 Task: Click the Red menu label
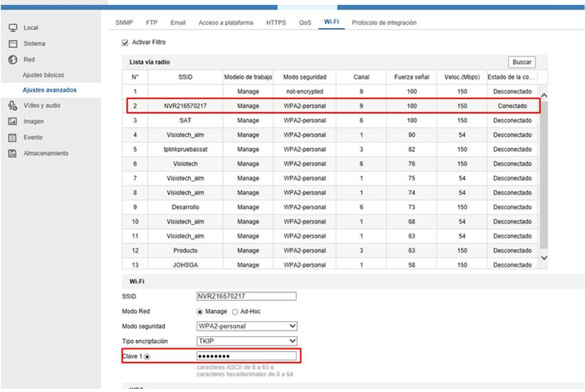pos(29,60)
